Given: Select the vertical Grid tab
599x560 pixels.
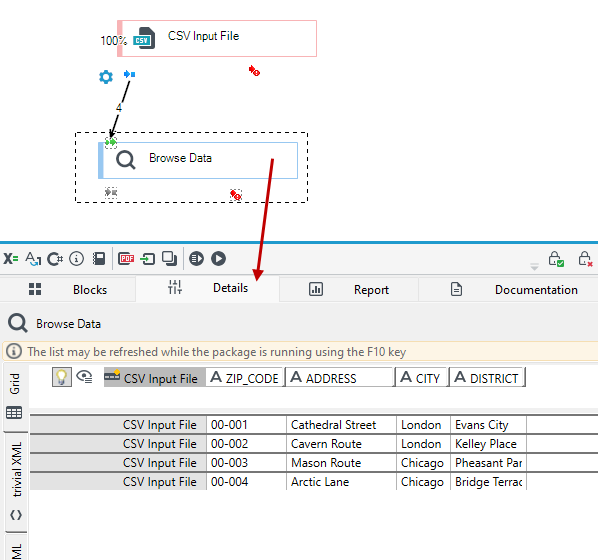Looking at the screenshot, I should (x=15, y=397).
